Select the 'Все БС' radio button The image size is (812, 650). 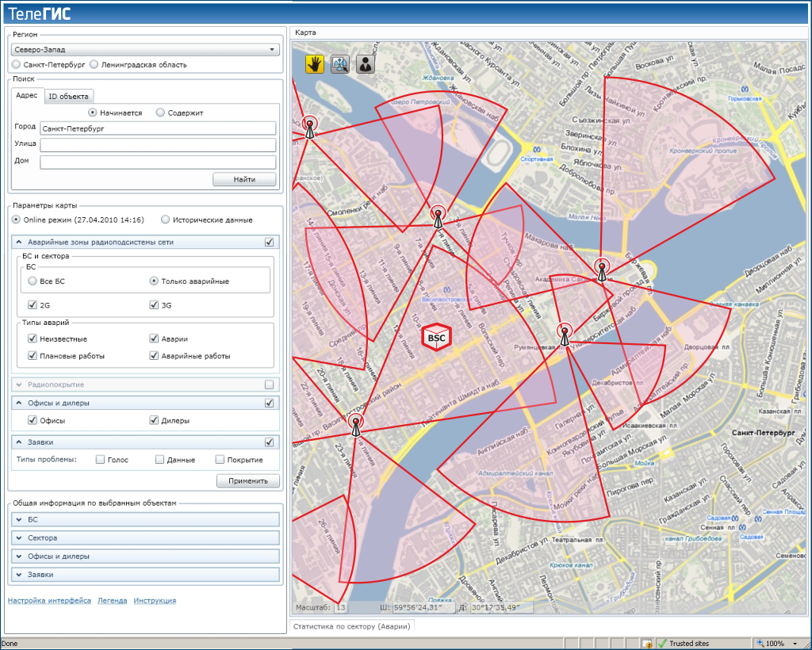point(33,281)
